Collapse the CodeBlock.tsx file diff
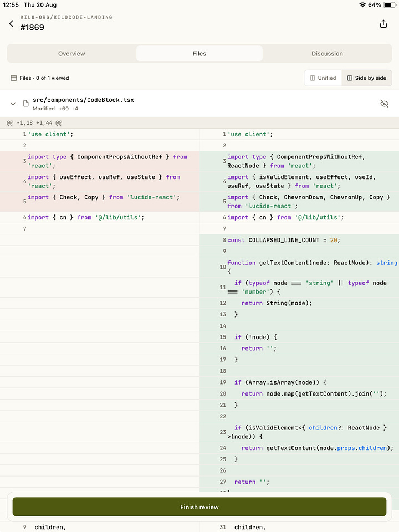The height and width of the screenshot is (532, 399). (x=13, y=104)
